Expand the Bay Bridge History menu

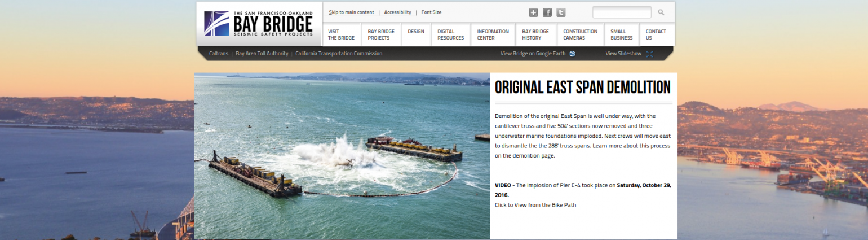[x=535, y=35]
